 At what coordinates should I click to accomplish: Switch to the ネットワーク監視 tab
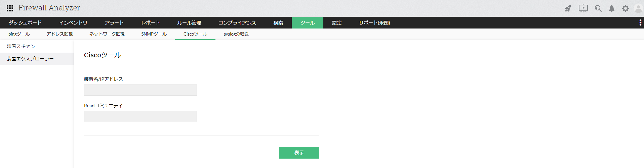(x=107, y=34)
